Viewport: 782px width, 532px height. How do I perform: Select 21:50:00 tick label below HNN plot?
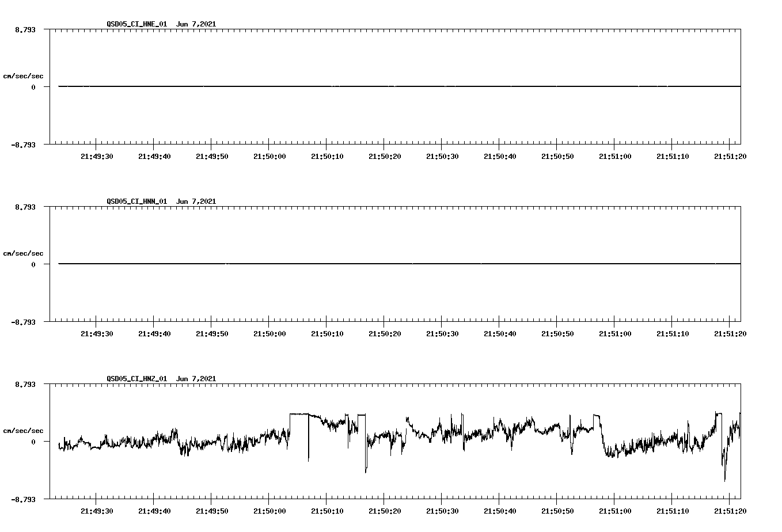(x=269, y=334)
